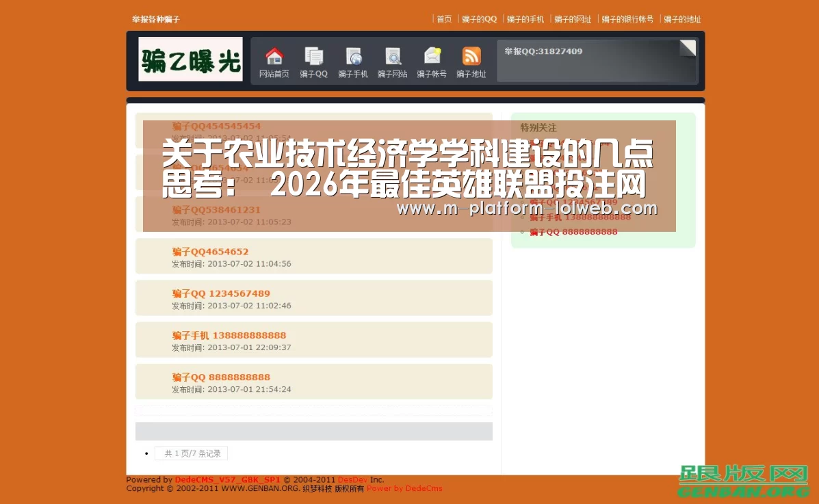The image size is (819, 504).
Task: Open the 骗子QQ4654652 list entry
Action: (211, 251)
